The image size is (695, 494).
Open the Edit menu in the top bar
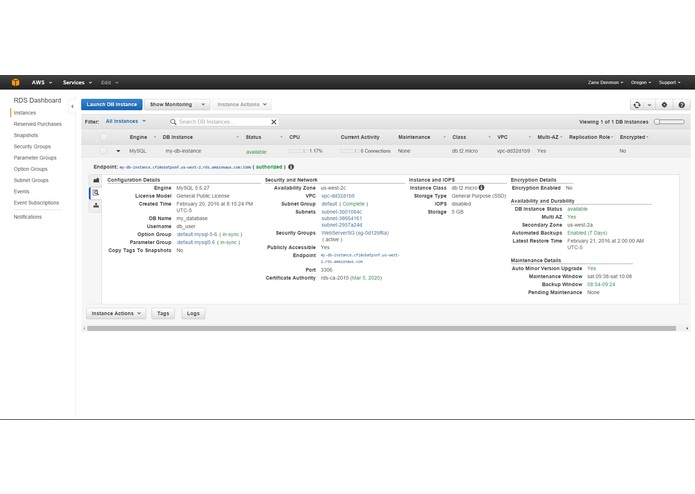tap(109, 82)
